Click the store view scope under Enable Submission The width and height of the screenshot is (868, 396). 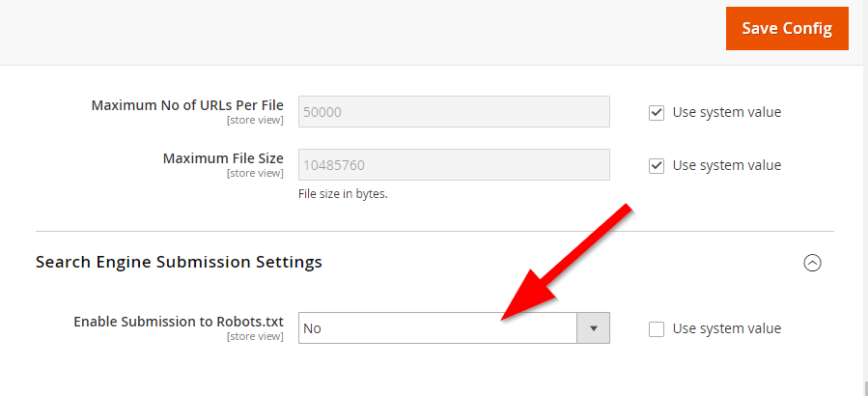255,336
